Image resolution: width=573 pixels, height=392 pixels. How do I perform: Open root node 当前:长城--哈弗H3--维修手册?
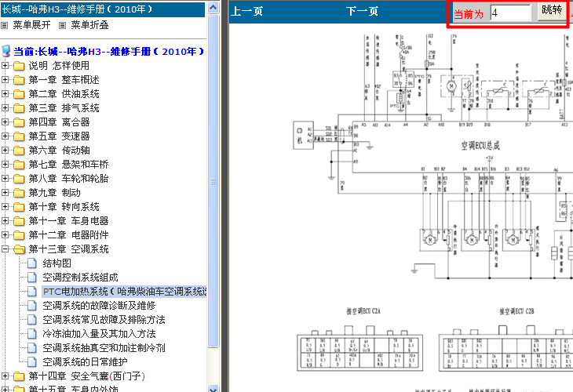(x=108, y=52)
